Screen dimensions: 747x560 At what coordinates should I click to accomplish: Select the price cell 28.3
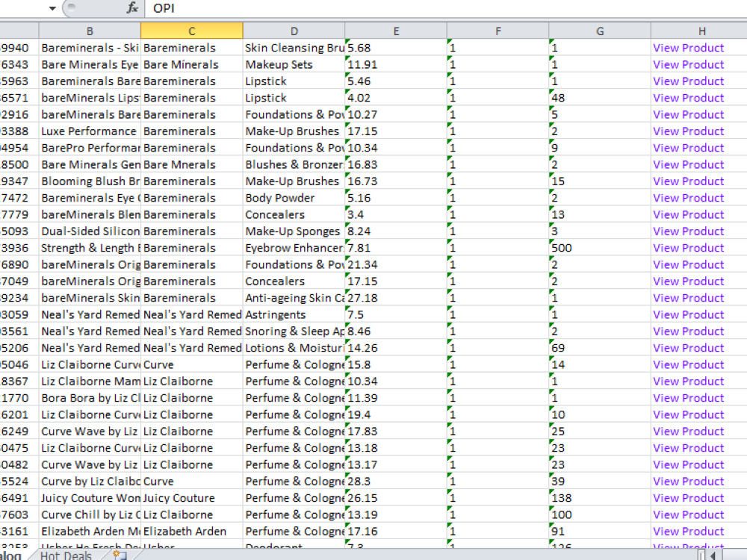point(396,481)
